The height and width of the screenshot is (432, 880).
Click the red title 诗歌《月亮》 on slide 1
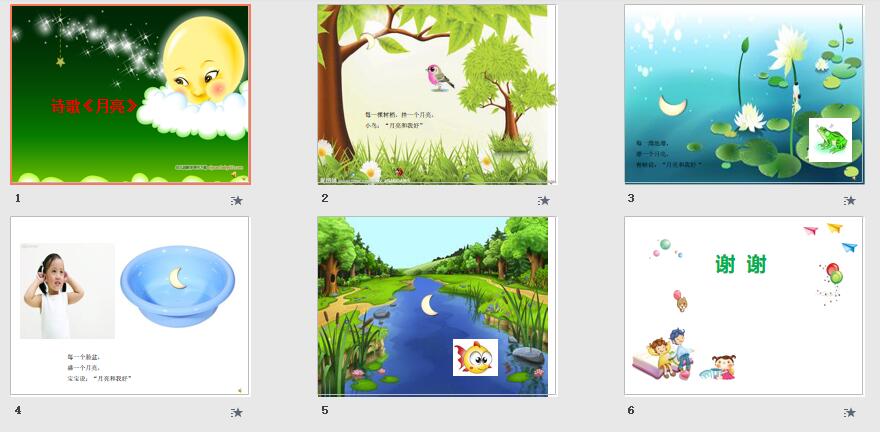pyautogui.click(x=94, y=105)
